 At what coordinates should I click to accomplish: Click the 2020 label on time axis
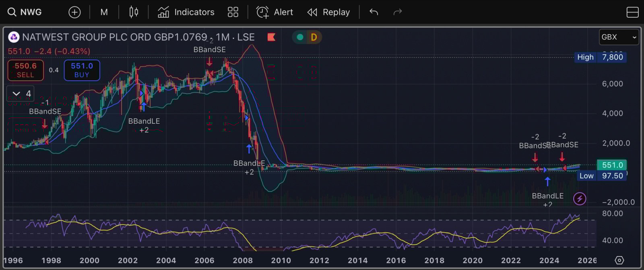pyautogui.click(x=473, y=260)
